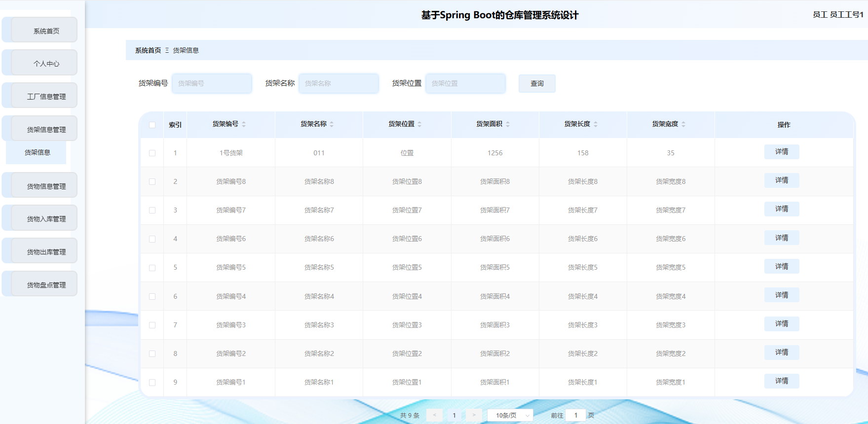This screenshot has width=868, height=424.
Task: View 详情 for 货架编号1 row
Action: click(782, 381)
